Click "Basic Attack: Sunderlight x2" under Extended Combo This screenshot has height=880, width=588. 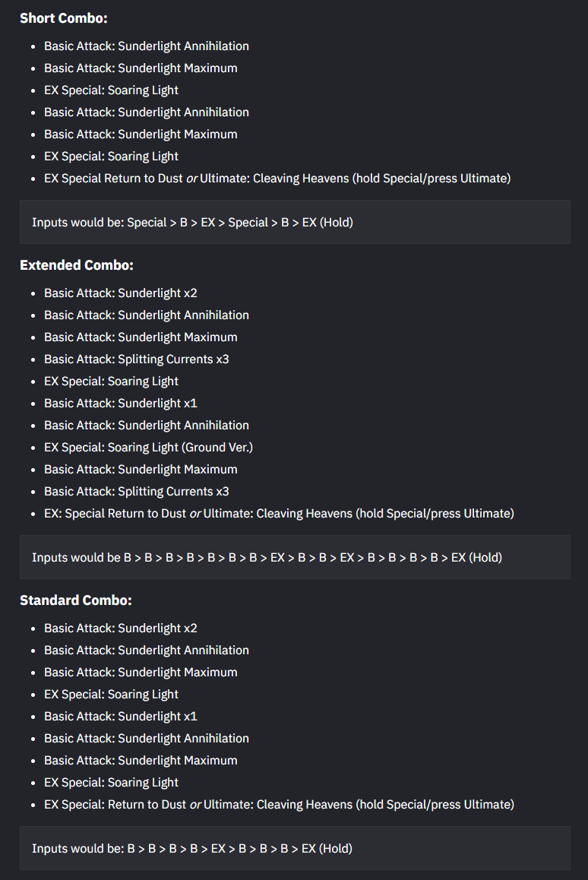(121, 293)
